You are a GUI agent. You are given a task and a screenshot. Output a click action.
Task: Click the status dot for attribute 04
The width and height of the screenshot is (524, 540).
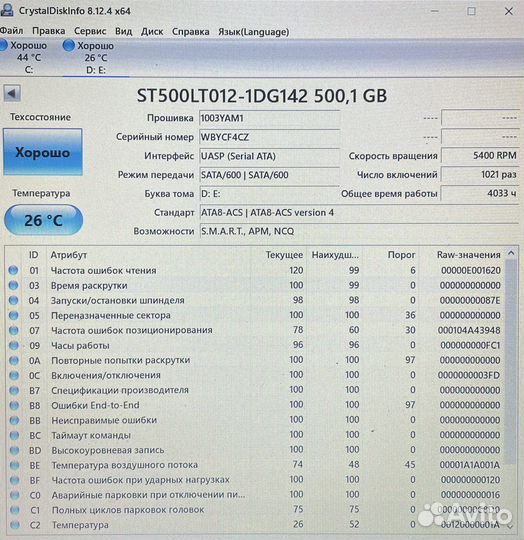[13, 300]
